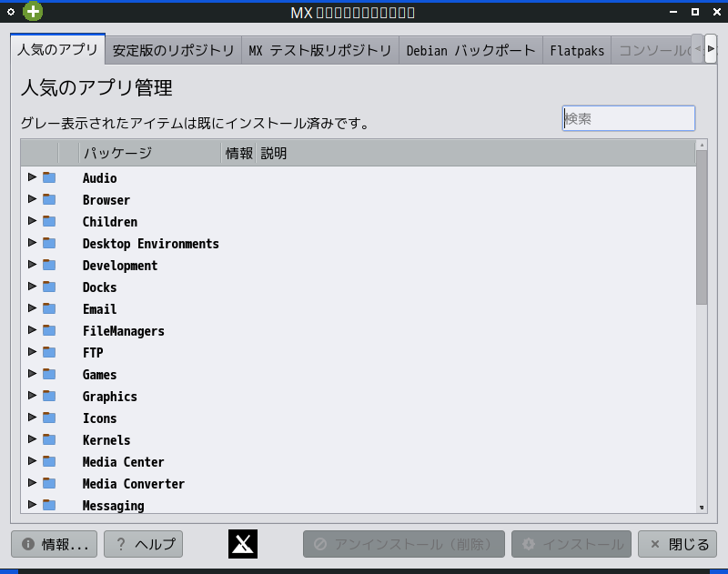The height and width of the screenshot is (574, 728).
Task: Open the window menu icon at title bar left
Action: pyautogui.click(x=11, y=12)
